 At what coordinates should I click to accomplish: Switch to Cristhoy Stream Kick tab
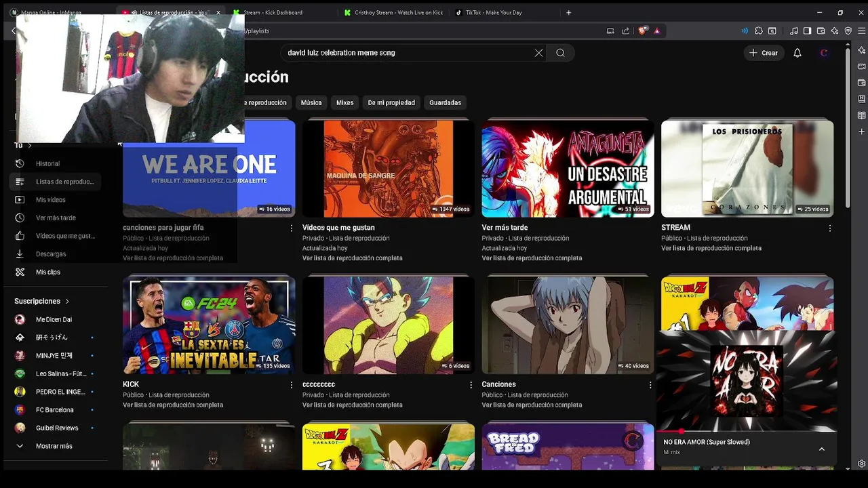coord(393,12)
